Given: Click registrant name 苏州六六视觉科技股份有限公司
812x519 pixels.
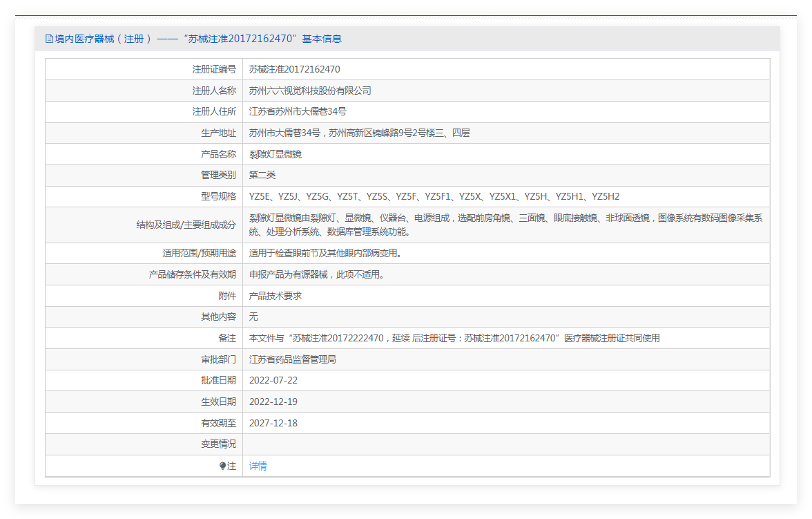Looking at the screenshot, I should pos(310,91).
